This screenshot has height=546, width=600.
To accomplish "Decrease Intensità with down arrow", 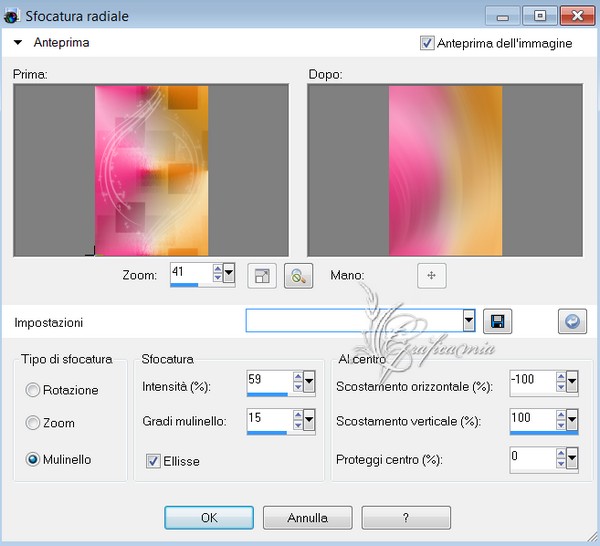I will pos(298,386).
